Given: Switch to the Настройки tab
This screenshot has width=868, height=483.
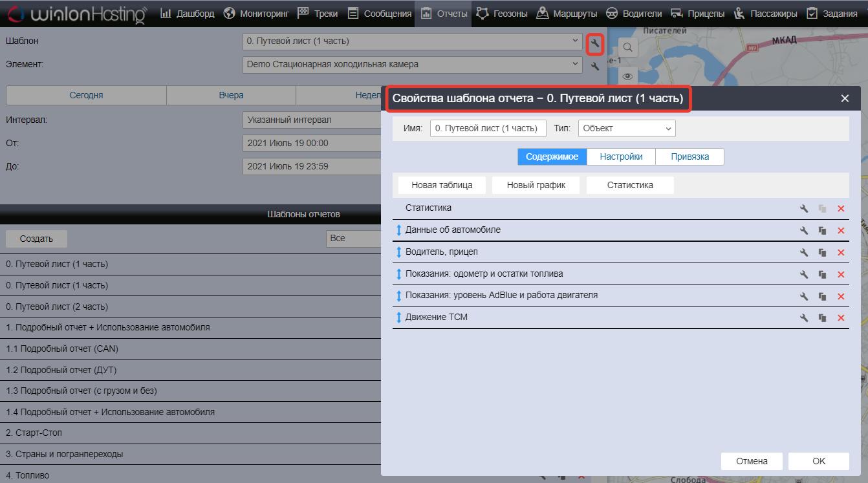Looking at the screenshot, I should (621, 156).
